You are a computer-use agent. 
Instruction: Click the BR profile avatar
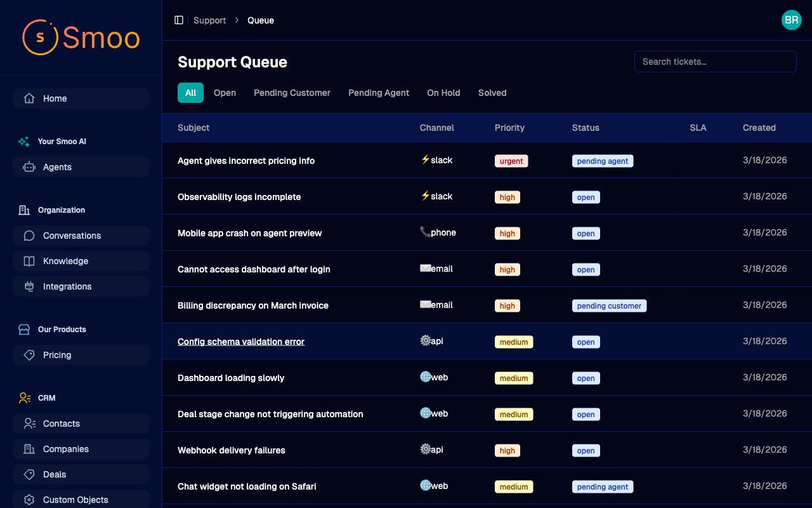[791, 20]
